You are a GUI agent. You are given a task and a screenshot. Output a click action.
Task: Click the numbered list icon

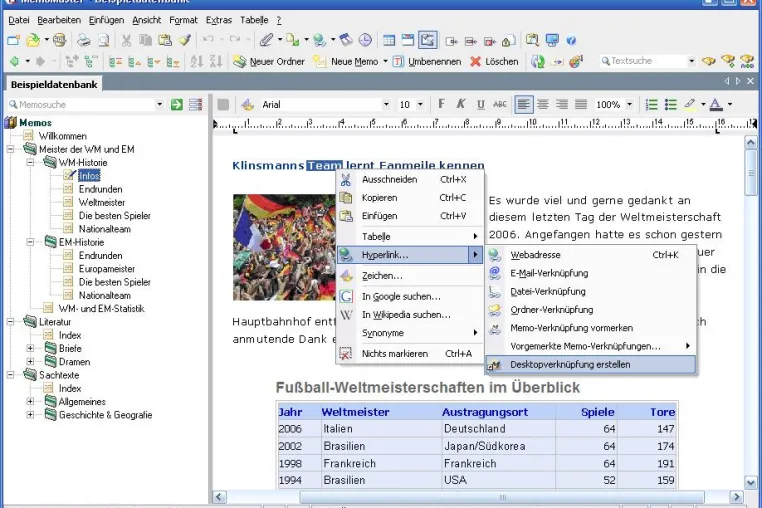(651, 105)
